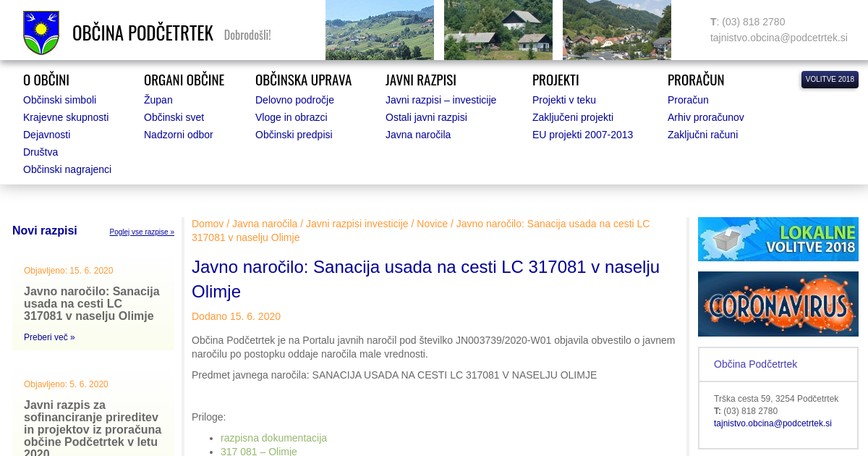Open the Coronavirus banner image
Screen dimensions: 868x456
click(x=778, y=304)
